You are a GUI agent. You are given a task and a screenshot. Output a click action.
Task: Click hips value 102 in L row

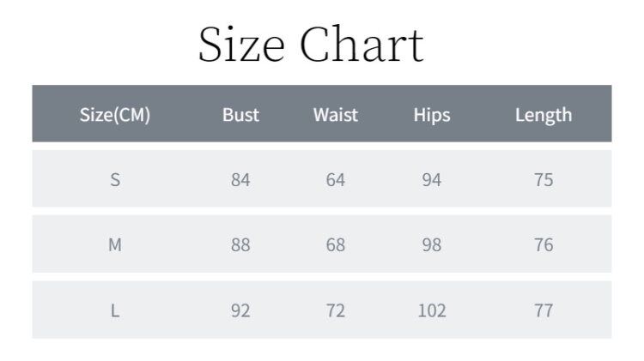(432, 310)
